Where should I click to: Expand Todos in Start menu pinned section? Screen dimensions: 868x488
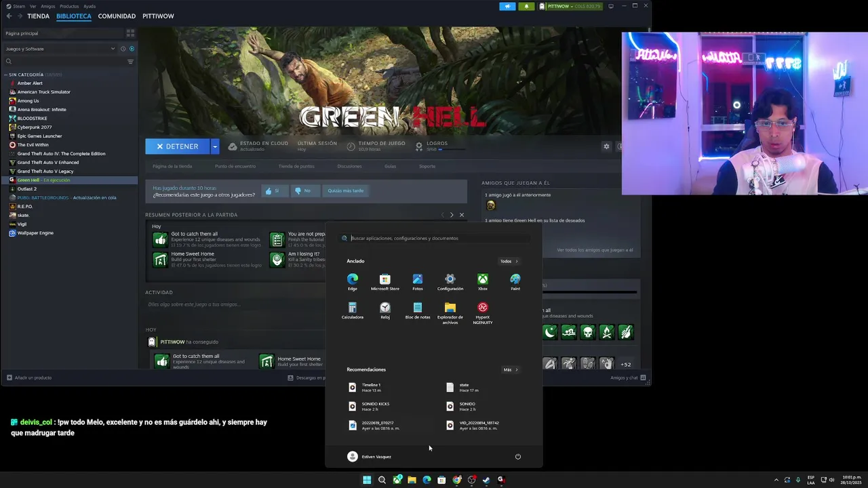(509, 261)
